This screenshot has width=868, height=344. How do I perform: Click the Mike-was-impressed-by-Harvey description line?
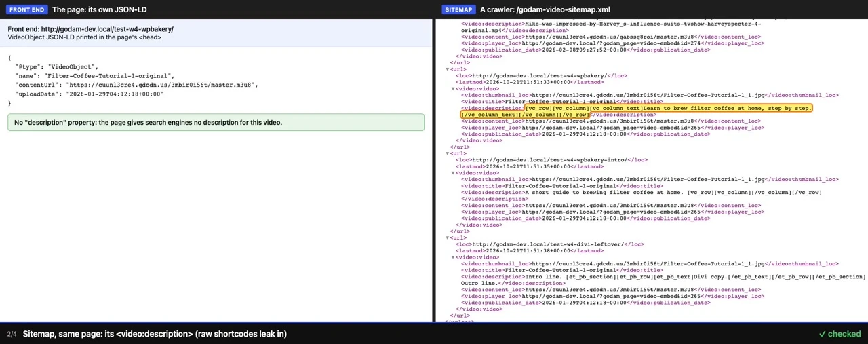(x=611, y=27)
